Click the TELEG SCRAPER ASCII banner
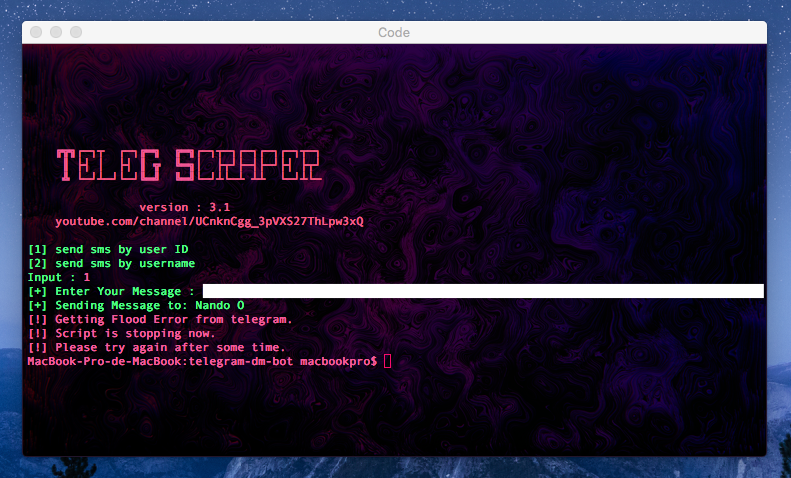 click(189, 165)
